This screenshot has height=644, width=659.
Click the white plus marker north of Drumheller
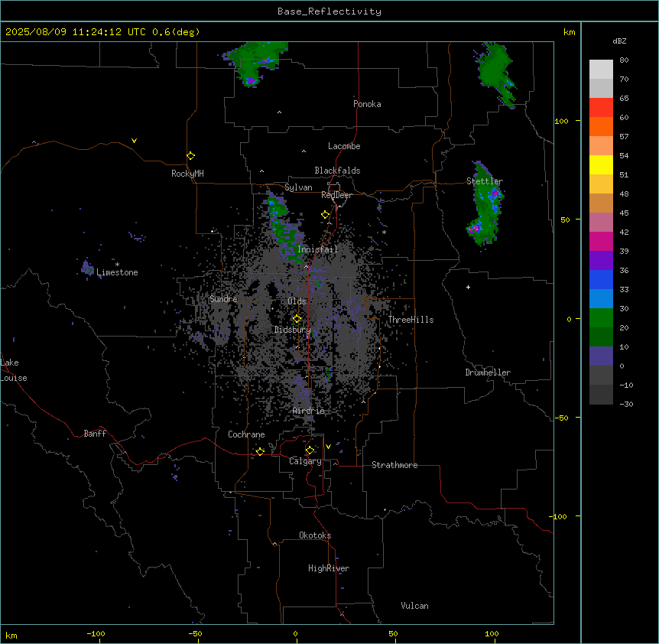468,287
